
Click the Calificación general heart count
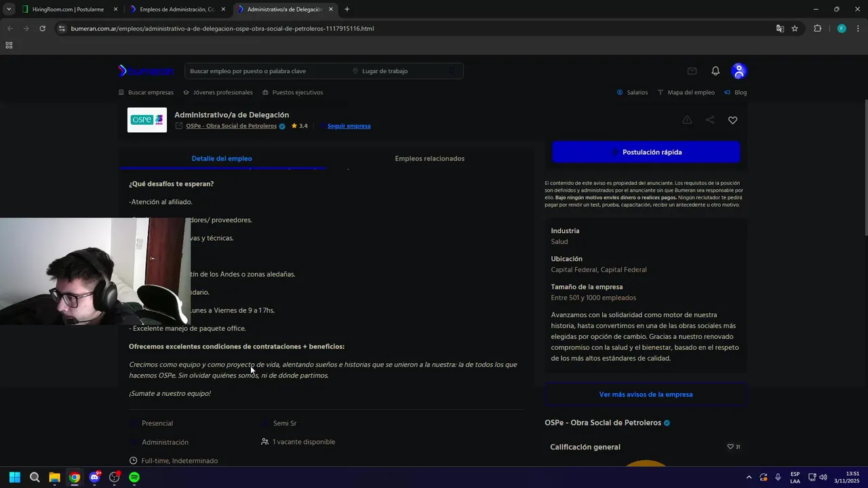point(734,447)
